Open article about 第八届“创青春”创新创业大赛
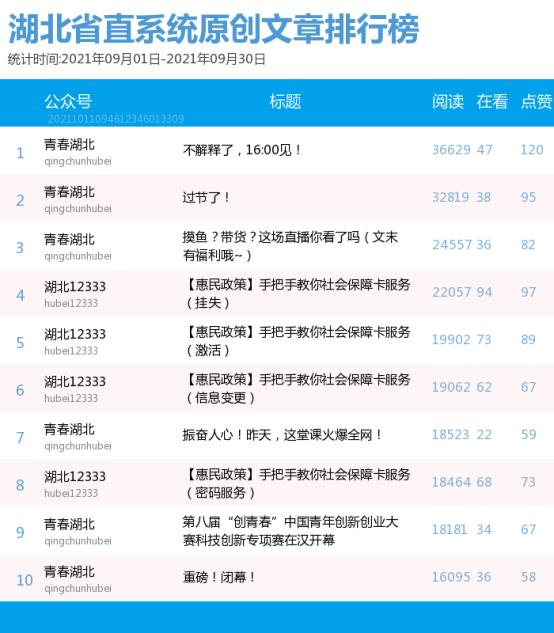The image size is (554, 633). point(290,530)
